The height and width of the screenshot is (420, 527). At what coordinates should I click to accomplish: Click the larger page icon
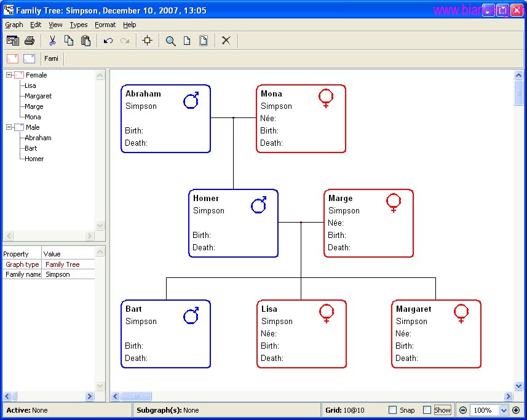pos(204,41)
